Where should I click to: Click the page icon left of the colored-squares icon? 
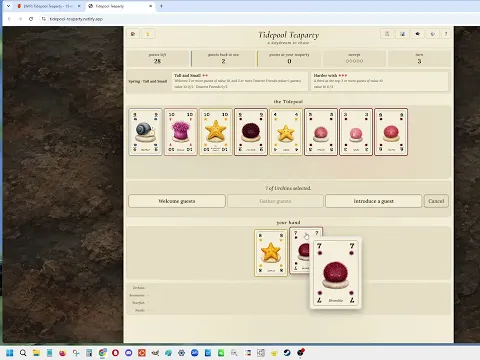(x=387, y=34)
